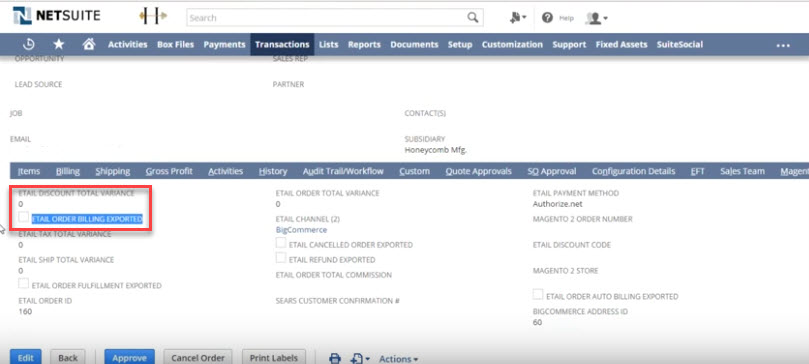Switch to the Audit Trail/Workflow subtab
The width and height of the screenshot is (809, 364).
[x=343, y=171]
